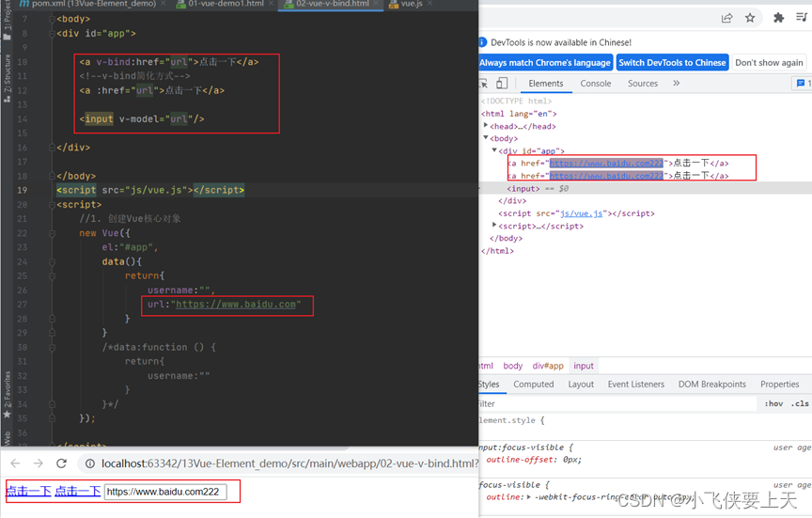Activate the DevTools inspect element picker icon

click(484, 84)
